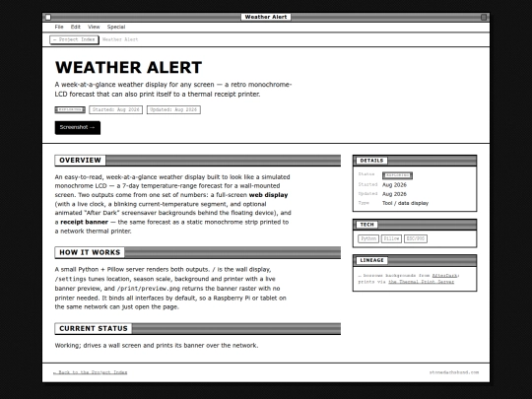Open the Special menu
This screenshot has height=399, width=532.
(x=116, y=27)
